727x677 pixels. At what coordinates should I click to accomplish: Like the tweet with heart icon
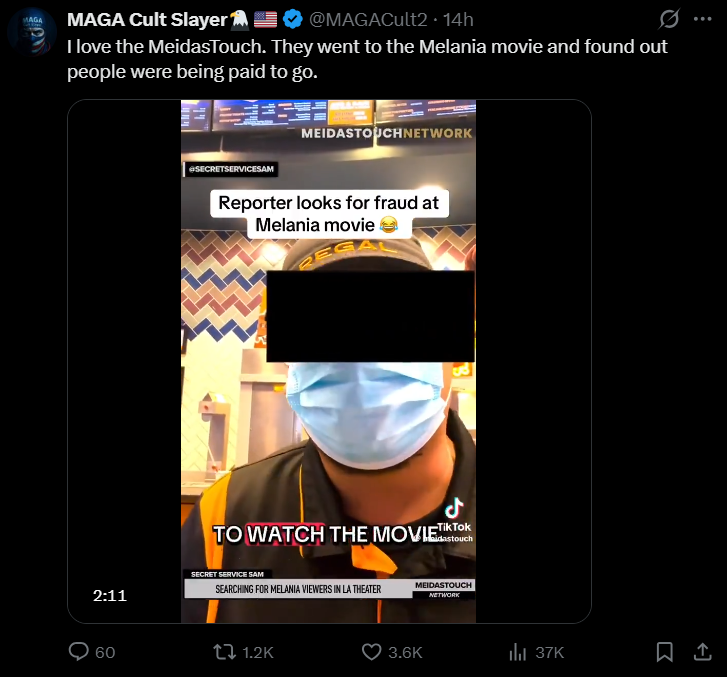pyautogui.click(x=371, y=652)
